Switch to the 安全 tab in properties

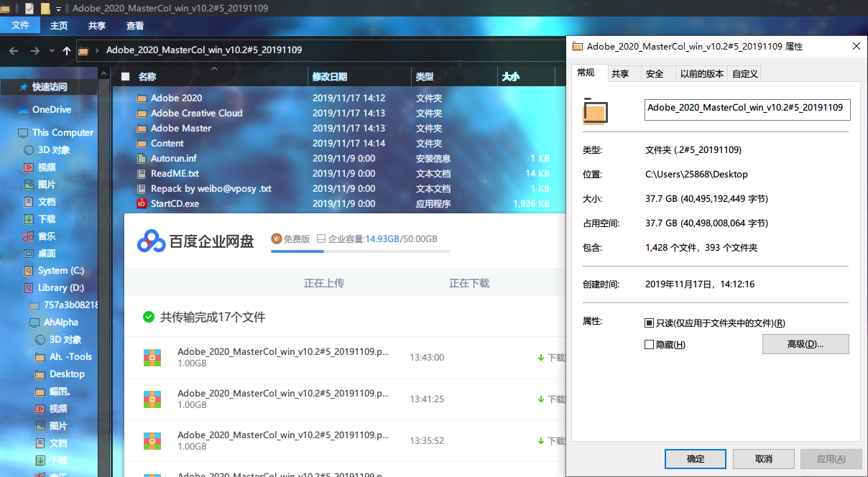click(654, 73)
